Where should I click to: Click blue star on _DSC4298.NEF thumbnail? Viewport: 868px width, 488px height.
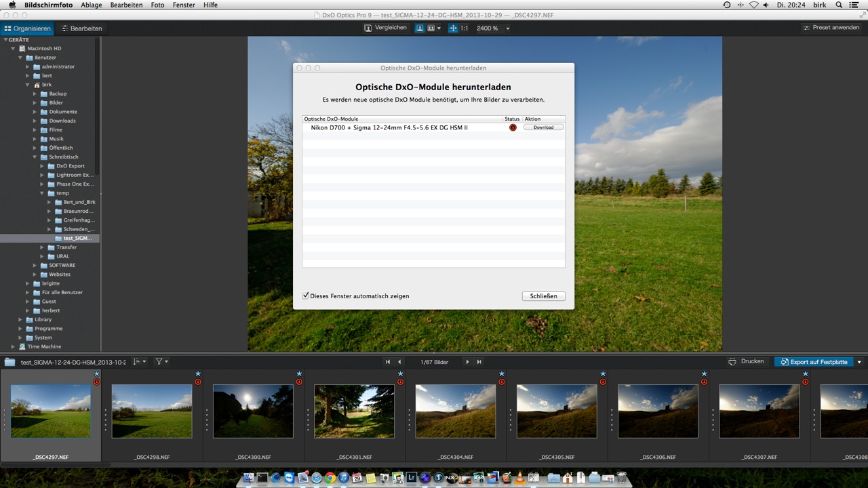click(198, 373)
